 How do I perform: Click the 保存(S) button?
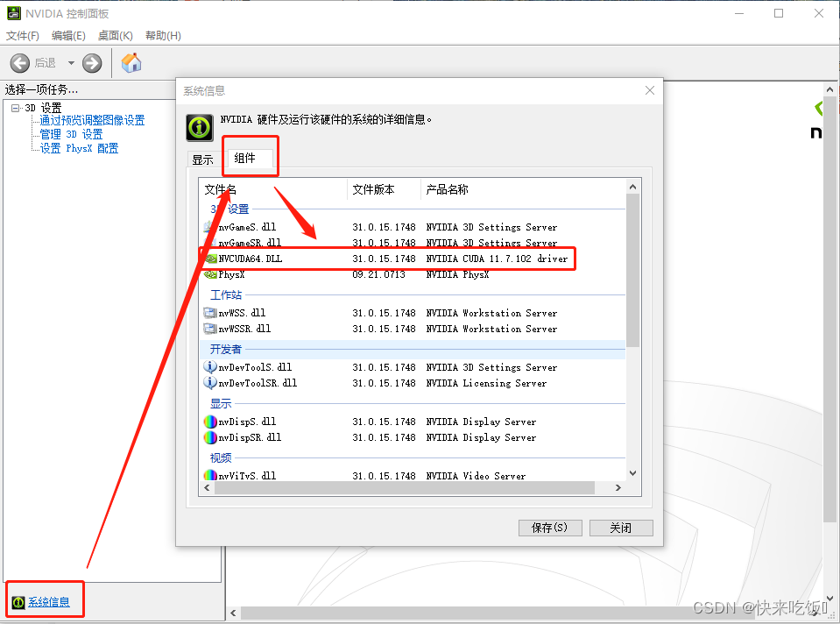549,527
